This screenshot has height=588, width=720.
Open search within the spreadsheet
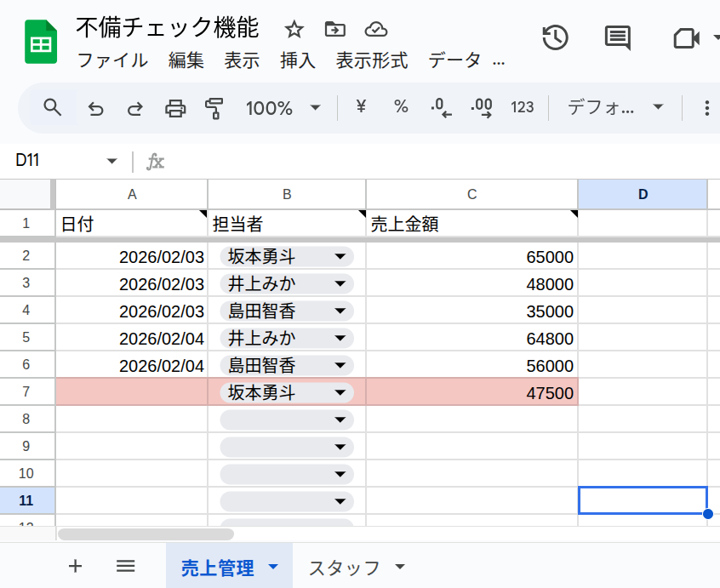(52, 108)
